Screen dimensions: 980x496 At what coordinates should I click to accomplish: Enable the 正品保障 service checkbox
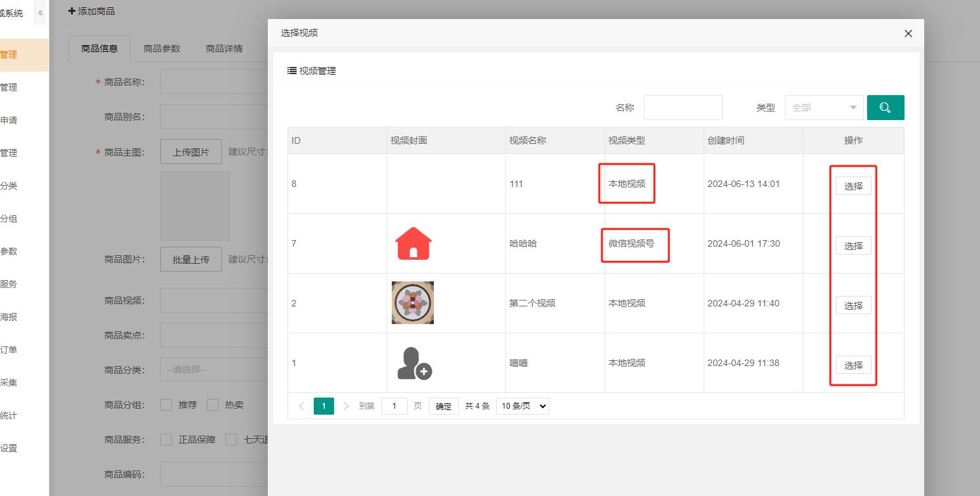[x=166, y=440]
